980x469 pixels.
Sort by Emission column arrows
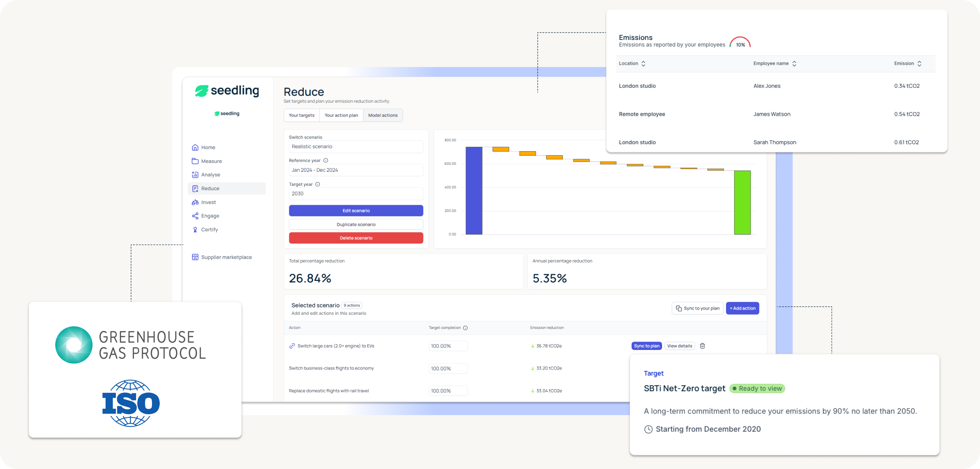[x=919, y=64]
